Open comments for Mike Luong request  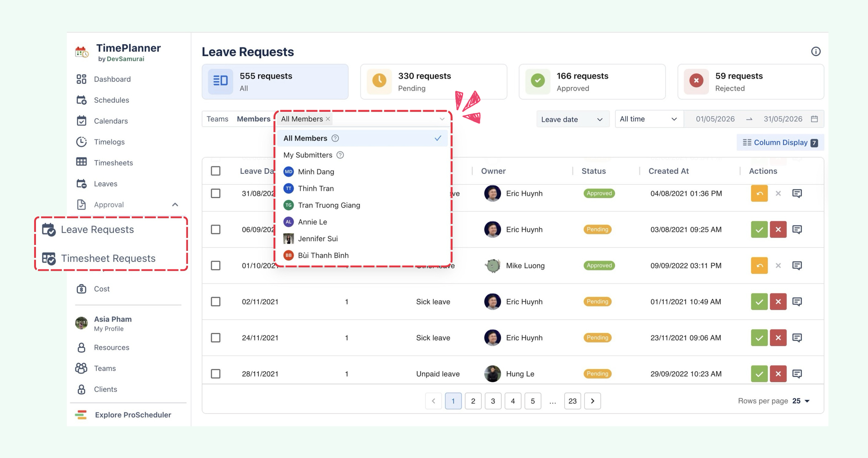[x=797, y=265]
